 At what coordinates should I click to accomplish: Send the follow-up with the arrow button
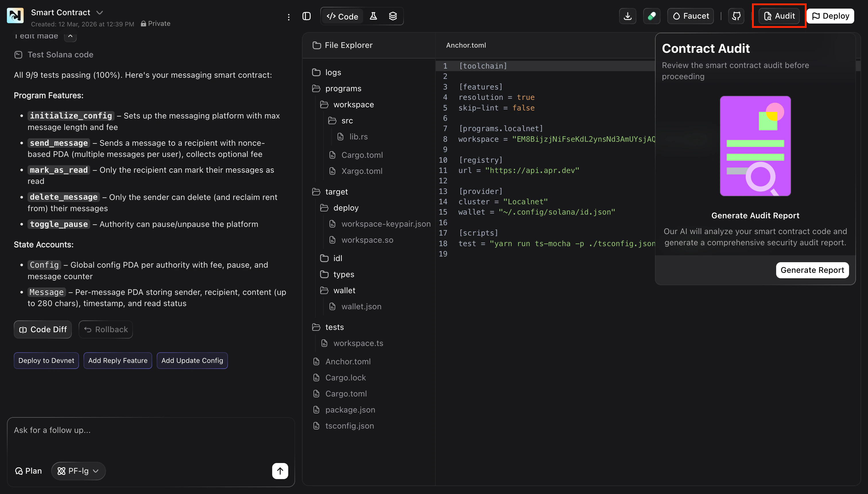coord(280,470)
